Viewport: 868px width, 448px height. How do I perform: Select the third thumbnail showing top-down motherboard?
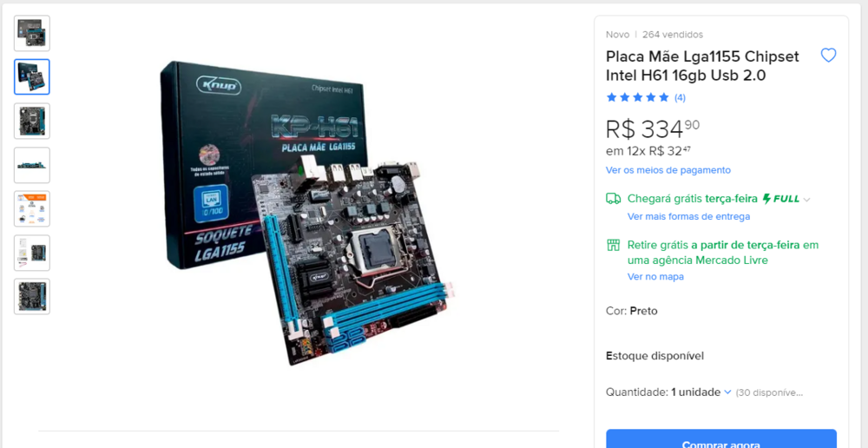pos(32,121)
